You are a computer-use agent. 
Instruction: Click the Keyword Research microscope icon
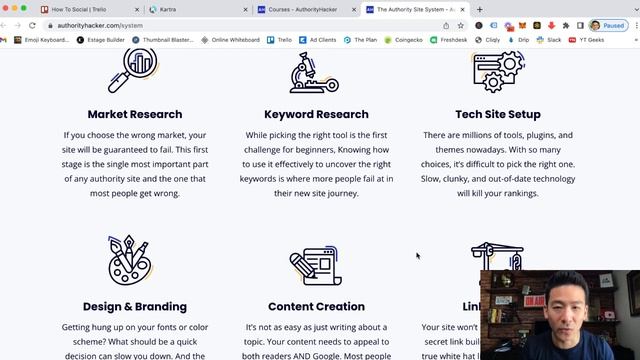click(x=314, y=73)
